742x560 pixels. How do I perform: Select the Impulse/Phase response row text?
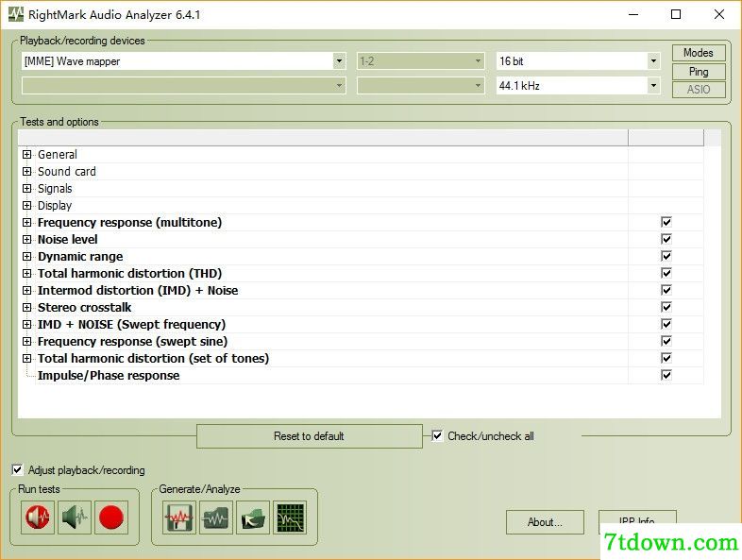(x=109, y=376)
